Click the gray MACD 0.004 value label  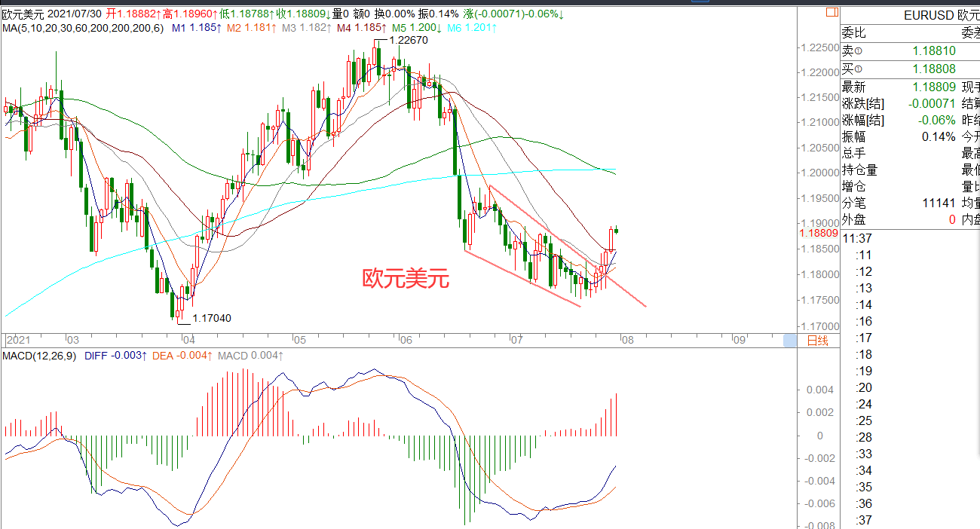(x=251, y=355)
